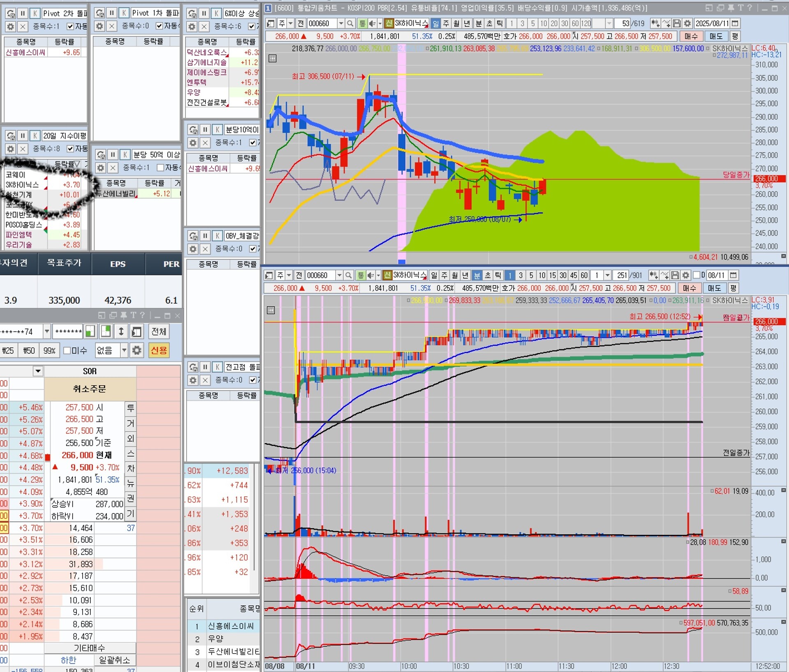Expand the 없음 dropdown in order panel
The width and height of the screenshot is (789, 672).
click(x=124, y=350)
